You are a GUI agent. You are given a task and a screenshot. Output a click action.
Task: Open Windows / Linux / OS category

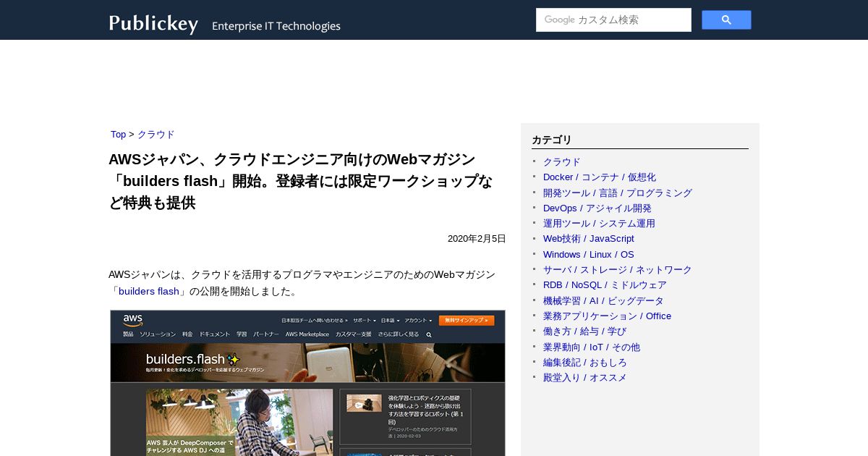click(x=589, y=255)
